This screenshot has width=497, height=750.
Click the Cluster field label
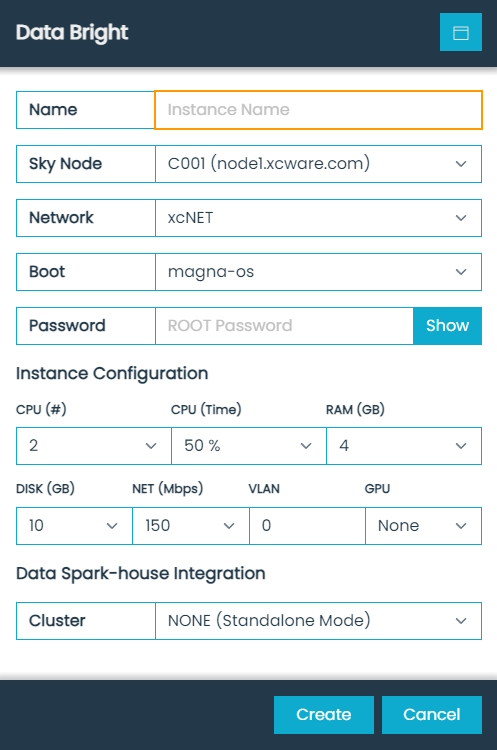57,620
